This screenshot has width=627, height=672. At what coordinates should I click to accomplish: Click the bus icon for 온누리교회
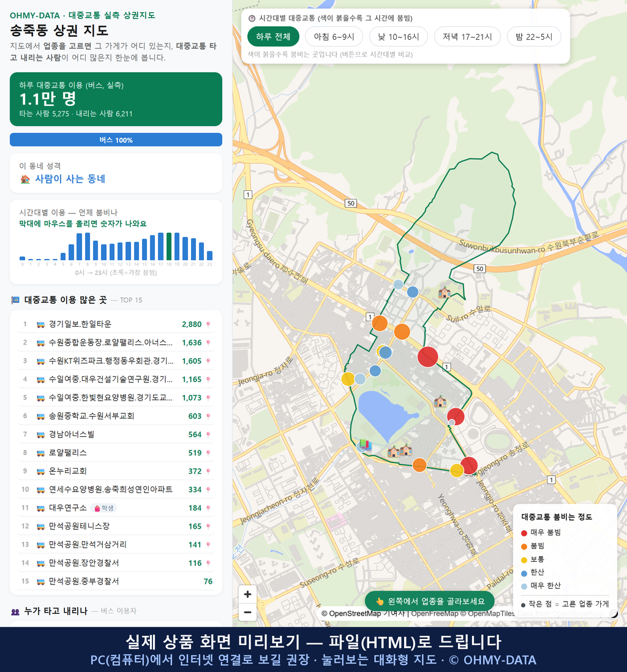click(41, 471)
